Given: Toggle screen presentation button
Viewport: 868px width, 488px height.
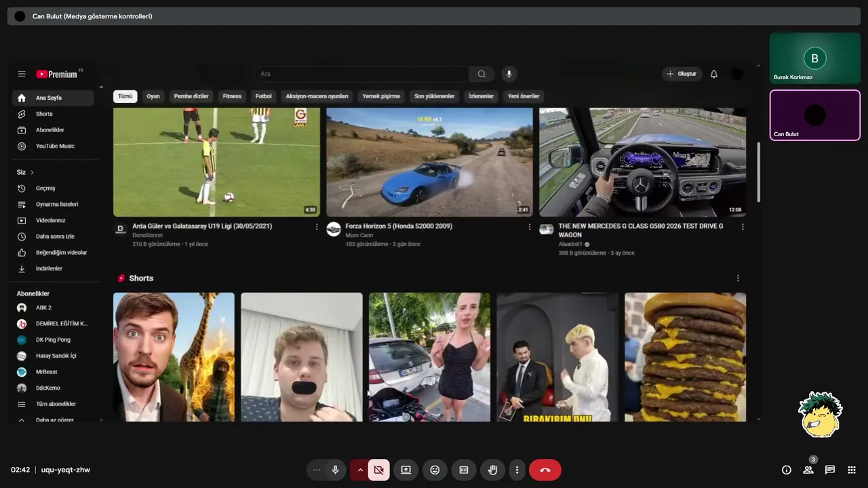Looking at the screenshot, I should 406,470.
